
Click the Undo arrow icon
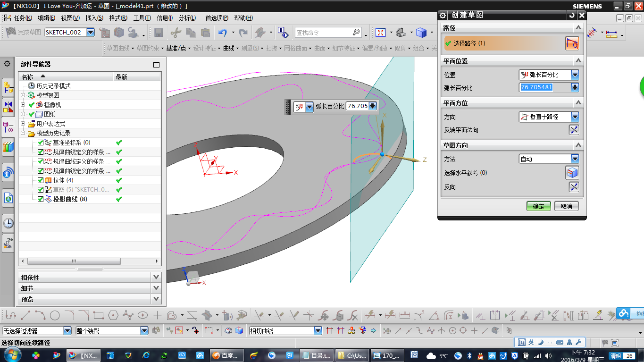223,33
